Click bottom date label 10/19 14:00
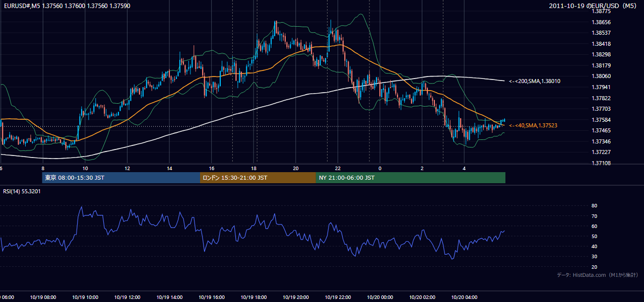The height and width of the screenshot is (302, 644). (x=168, y=297)
